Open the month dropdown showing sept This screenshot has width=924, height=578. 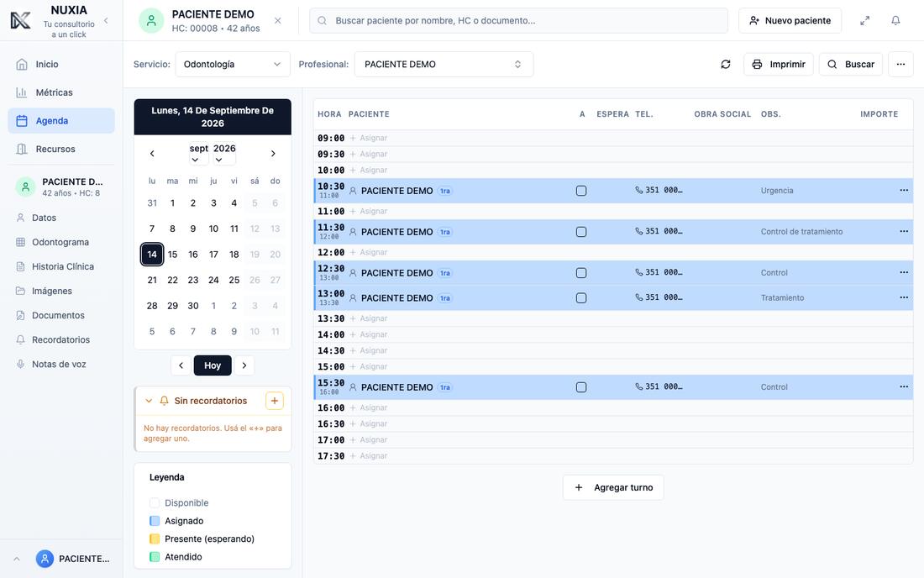click(198, 154)
